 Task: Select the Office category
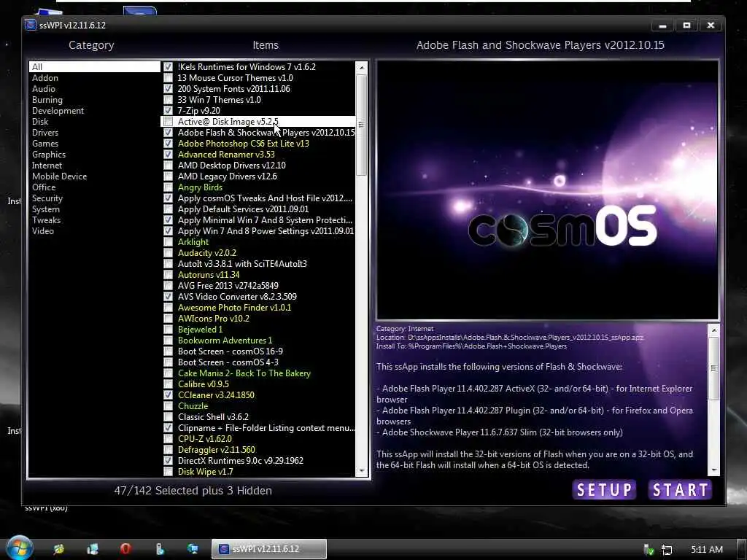tap(44, 187)
